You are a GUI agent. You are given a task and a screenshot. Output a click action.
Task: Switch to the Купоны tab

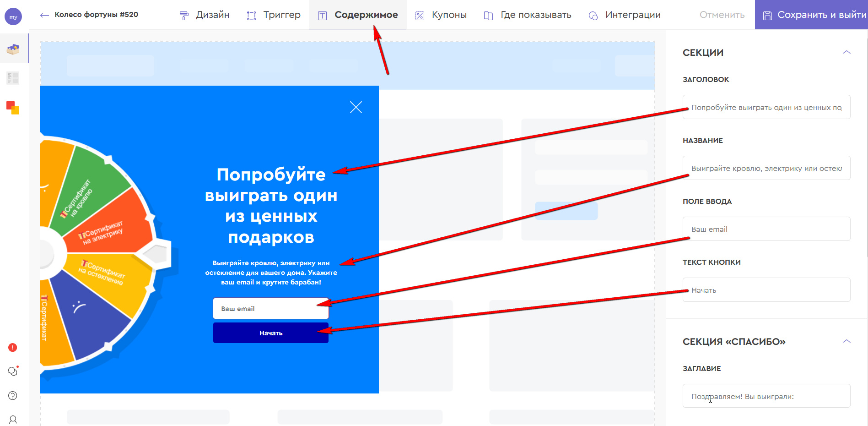(441, 15)
